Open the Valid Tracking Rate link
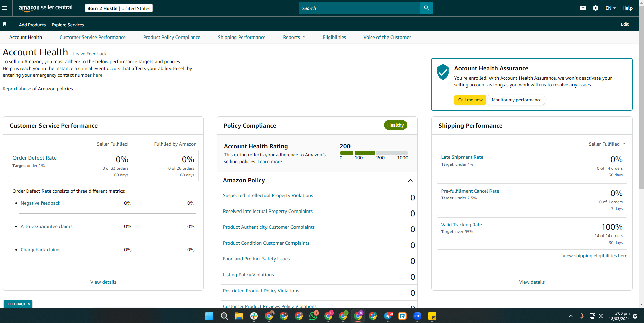This screenshot has height=323, width=644. coord(461,225)
